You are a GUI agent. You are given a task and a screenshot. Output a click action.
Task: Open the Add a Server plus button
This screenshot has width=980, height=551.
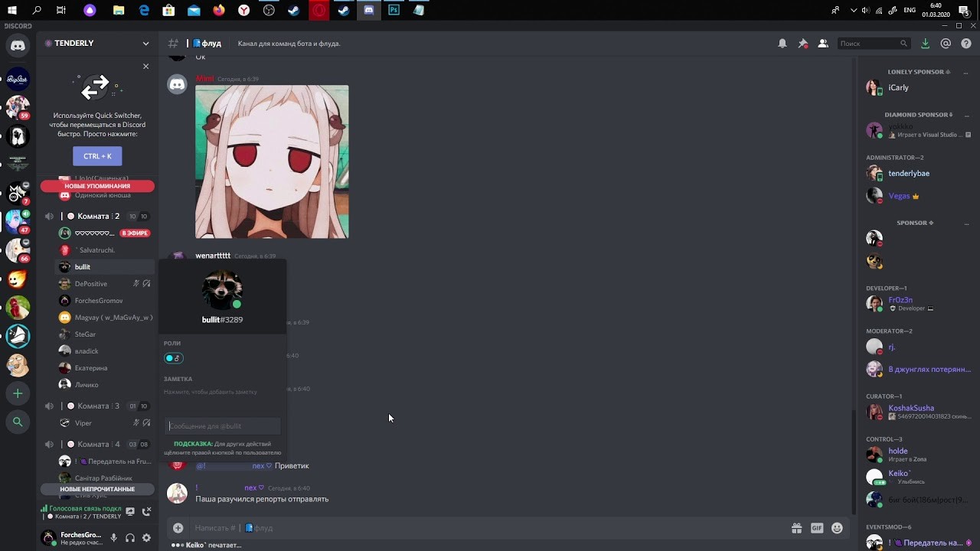(x=18, y=393)
